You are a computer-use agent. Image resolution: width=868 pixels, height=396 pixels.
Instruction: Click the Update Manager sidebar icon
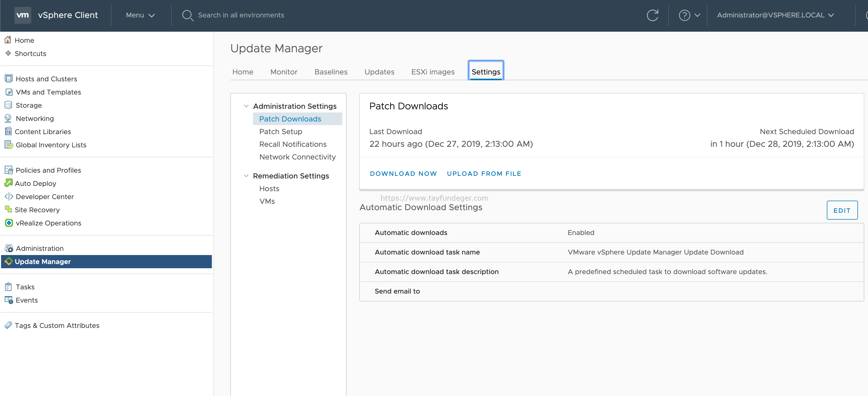pyautogui.click(x=8, y=261)
